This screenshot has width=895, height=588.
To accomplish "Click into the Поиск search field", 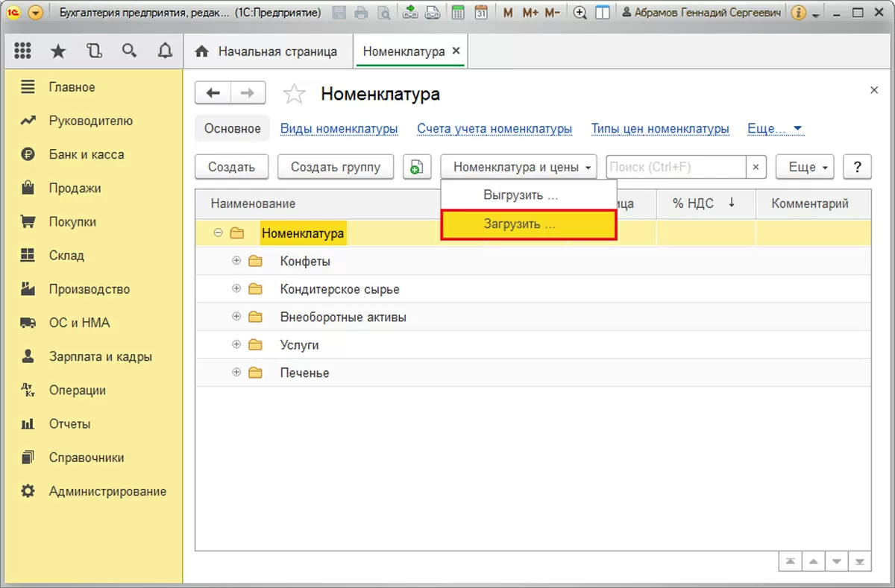I will [675, 167].
